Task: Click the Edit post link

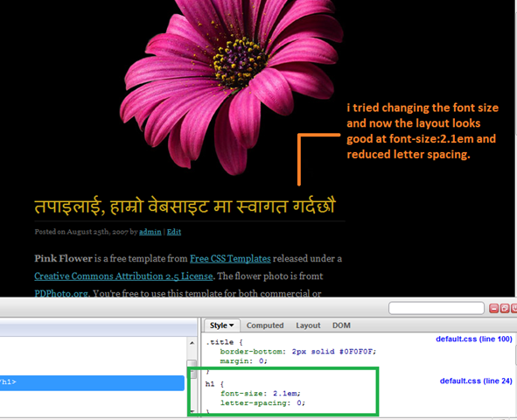Action: [174, 232]
